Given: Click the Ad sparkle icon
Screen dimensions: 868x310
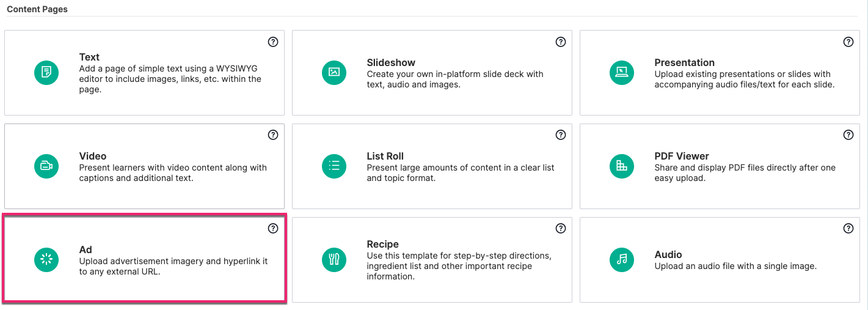Looking at the screenshot, I should [46, 259].
